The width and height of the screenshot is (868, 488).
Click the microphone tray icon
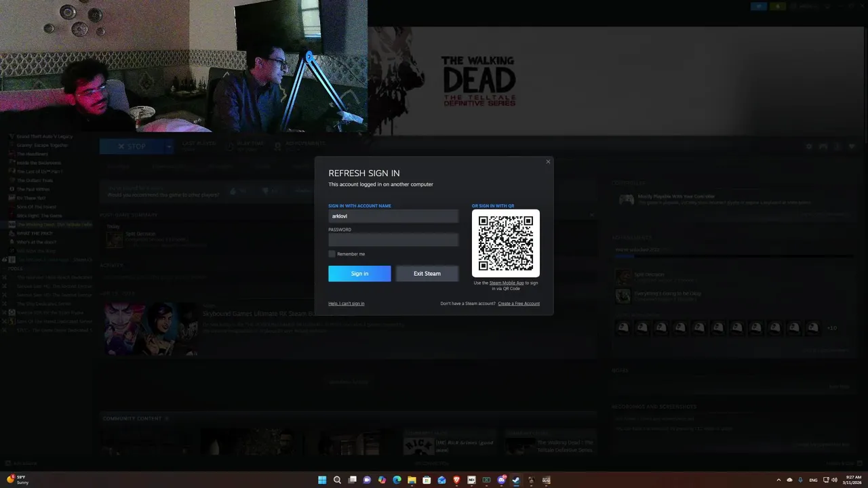tap(801, 480)
